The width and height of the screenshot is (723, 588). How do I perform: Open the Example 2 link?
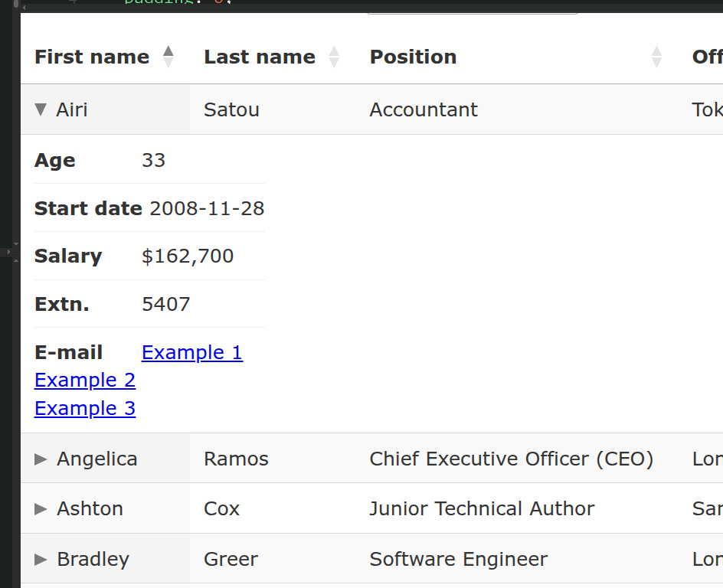click(x=85, y=381)
